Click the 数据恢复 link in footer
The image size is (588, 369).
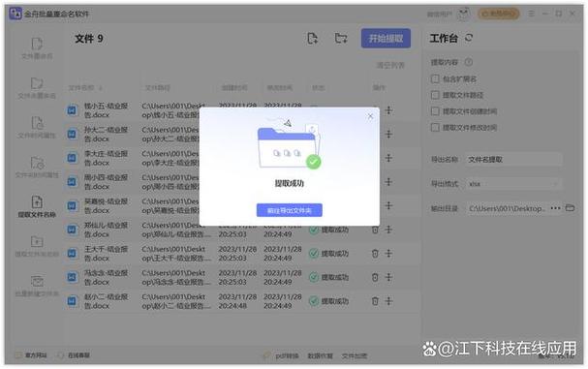coord(321,355)
